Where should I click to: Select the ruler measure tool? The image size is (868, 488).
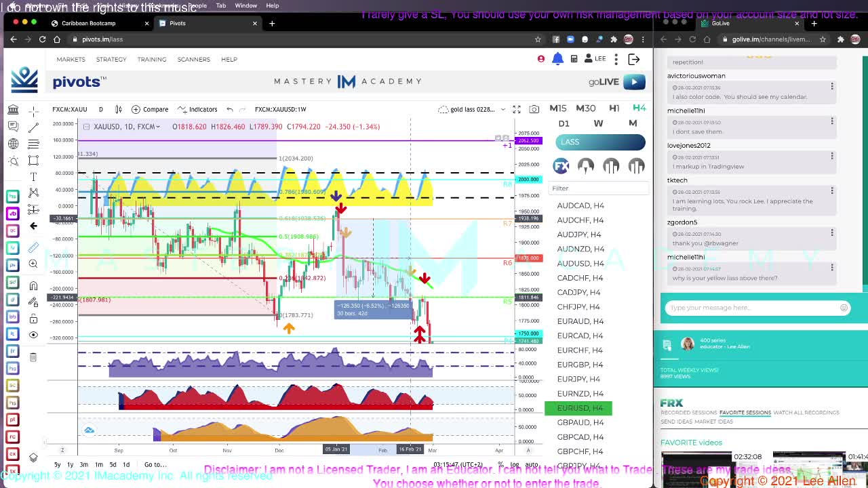click(x=33, y=247)
